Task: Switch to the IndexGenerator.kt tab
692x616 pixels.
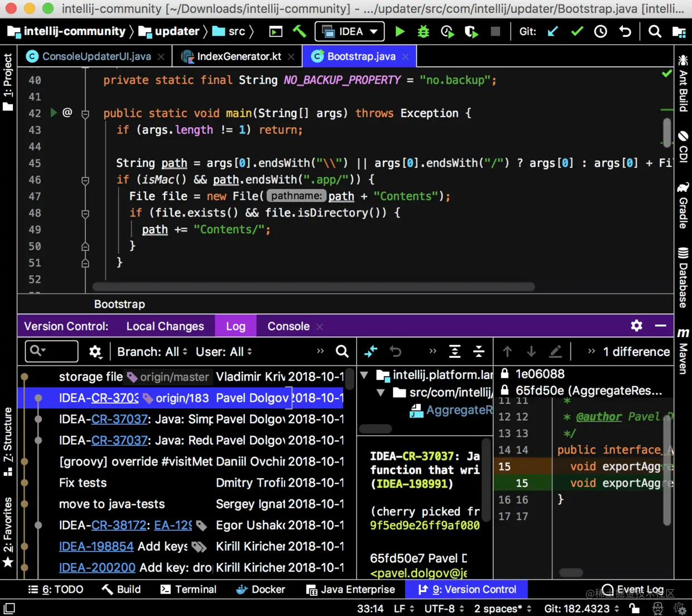Action: click(x=238, y=56)
